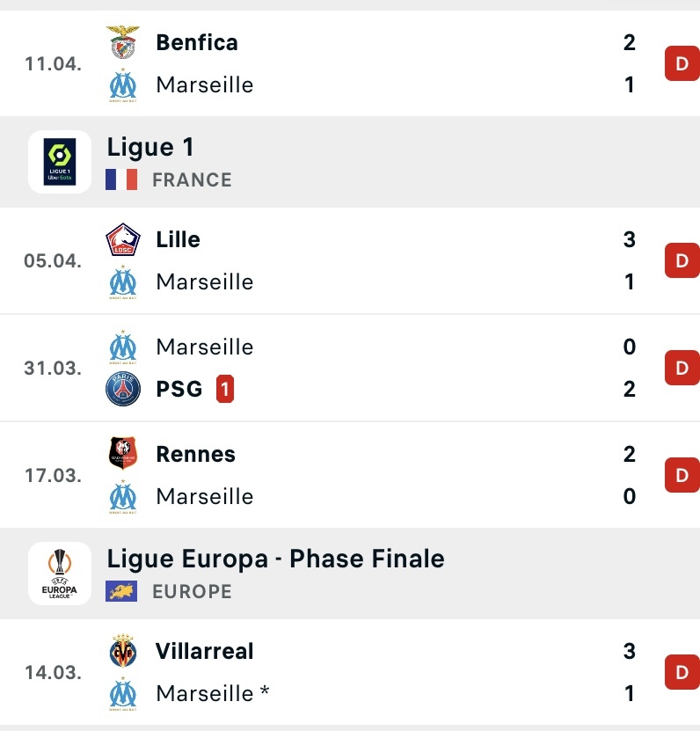Click the Lille LOSC crest
Screen dimensions: 700x731
(122, 239)
